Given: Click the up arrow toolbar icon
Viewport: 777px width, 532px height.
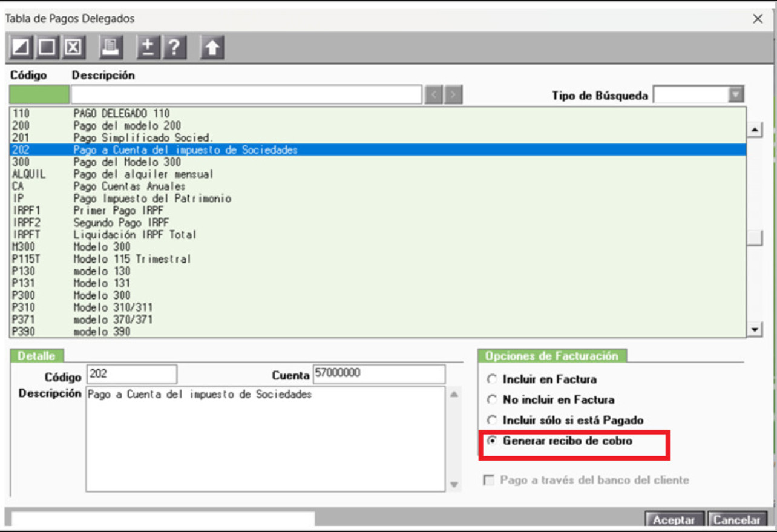Looking at the screenshot, I should pyautogui.click(x=211, y=47).
